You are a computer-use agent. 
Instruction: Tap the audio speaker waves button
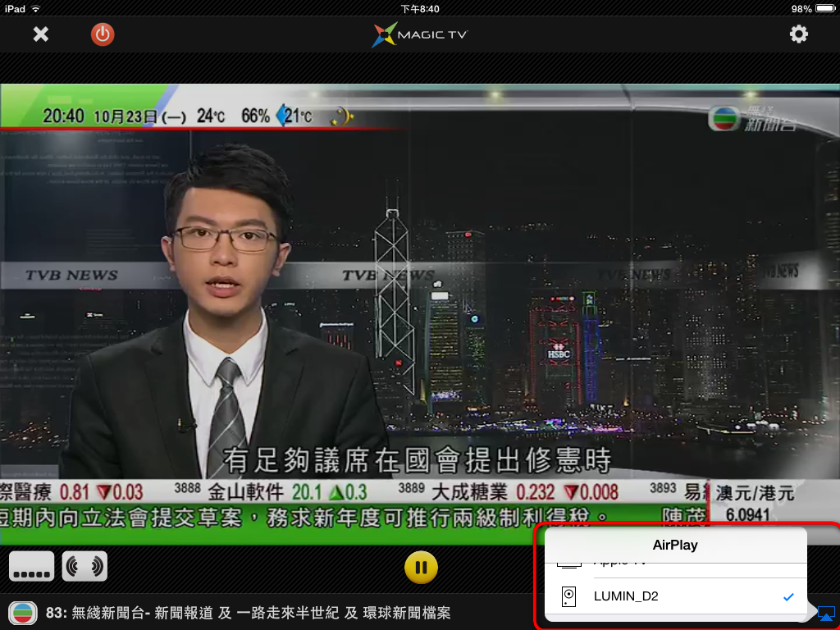84,566
